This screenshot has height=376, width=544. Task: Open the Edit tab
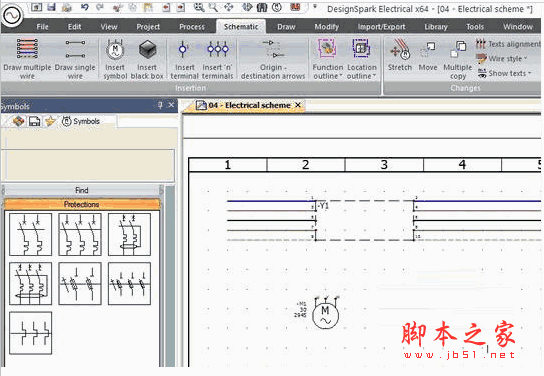74,27
